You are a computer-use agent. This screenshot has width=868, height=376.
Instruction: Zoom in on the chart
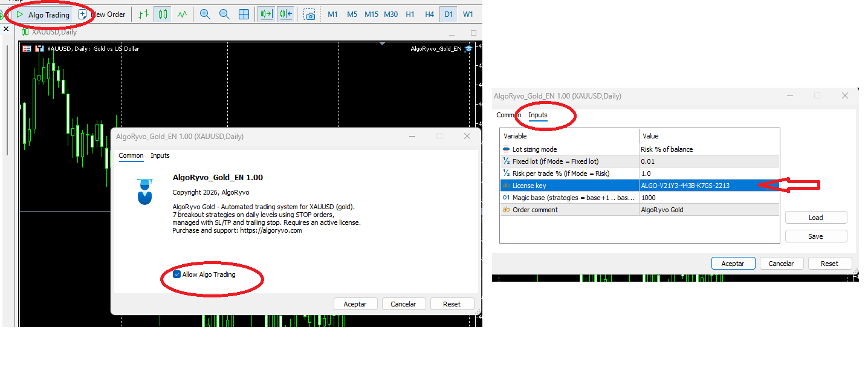point(205,15)
